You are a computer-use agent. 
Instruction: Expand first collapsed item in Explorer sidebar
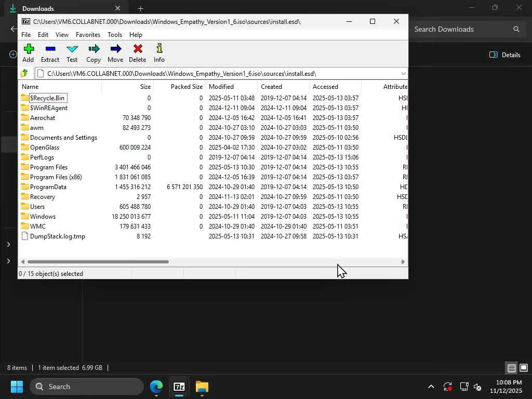8,244
